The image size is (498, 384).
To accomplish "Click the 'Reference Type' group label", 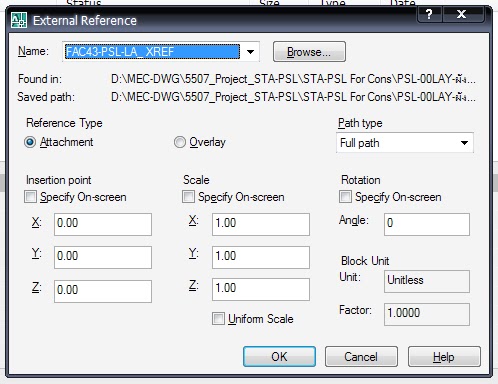I will (x=64, y=123).
